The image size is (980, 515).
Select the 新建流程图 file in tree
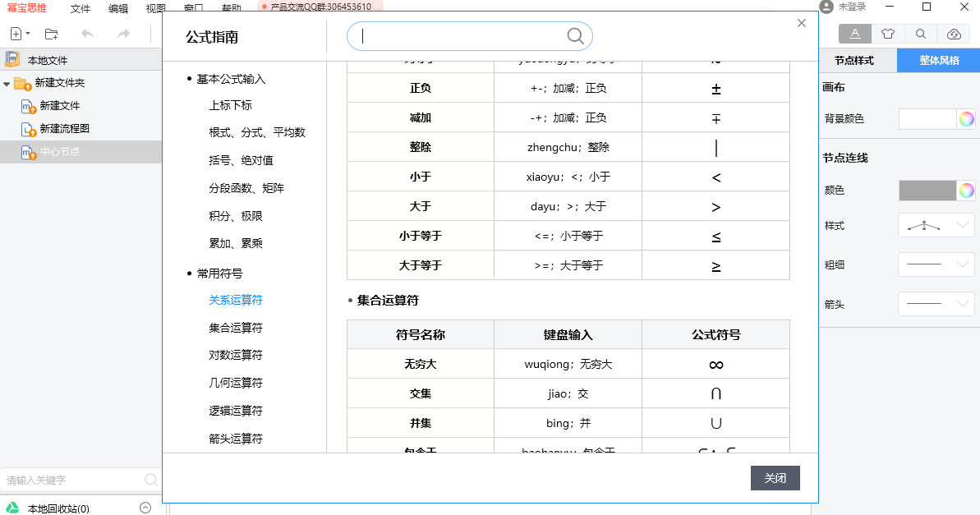click(64, 129)
